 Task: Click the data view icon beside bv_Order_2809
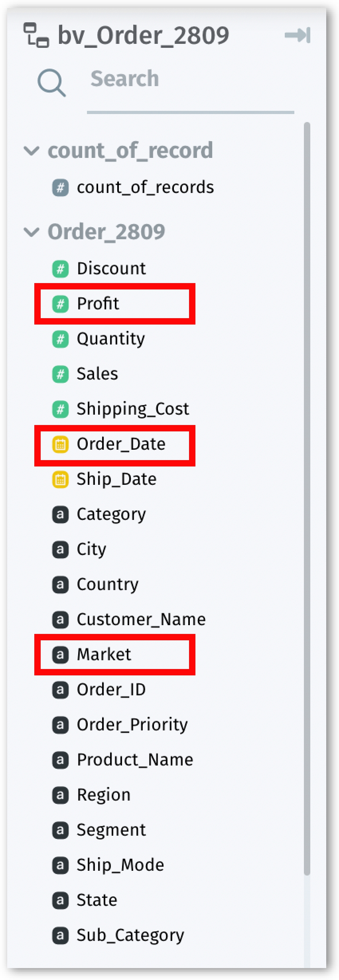[x=36, y=35]
